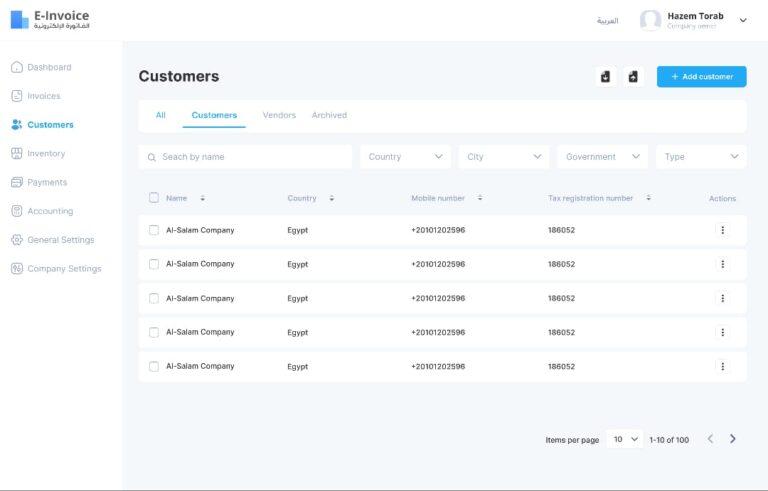The image size is (768, 491).
Task: Click the three-dot actions menu in first row
Action: (x=722, y=230)
